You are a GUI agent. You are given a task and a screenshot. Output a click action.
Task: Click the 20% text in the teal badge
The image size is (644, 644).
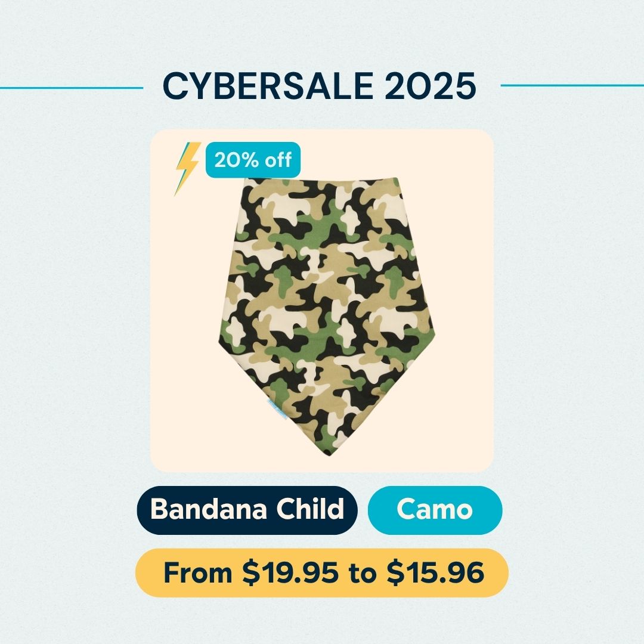tap(236, 160)
